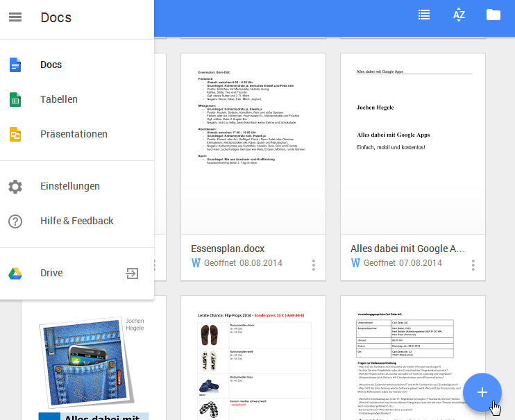Image resolution: width=515 pixels, height=420 pixels.
Task: Open the Jochen Hegele Google Apps thumbnail
Action: [x=413, y=144]
